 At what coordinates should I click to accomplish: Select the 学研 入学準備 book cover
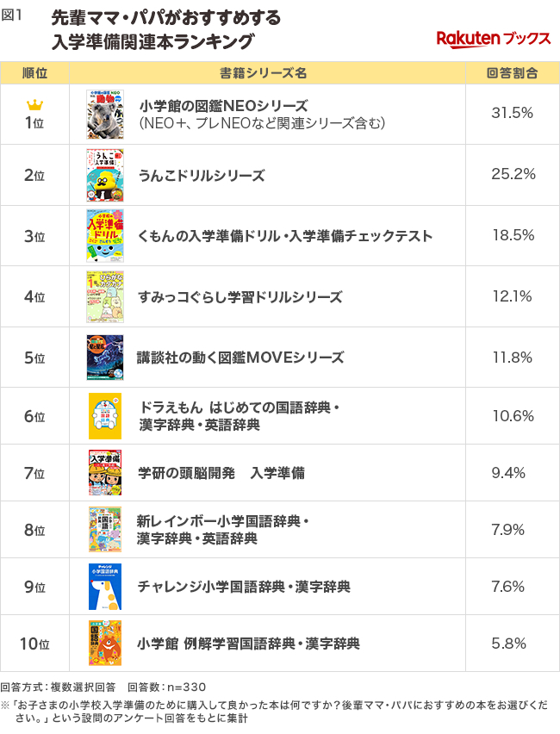click(x=105, y=473)
